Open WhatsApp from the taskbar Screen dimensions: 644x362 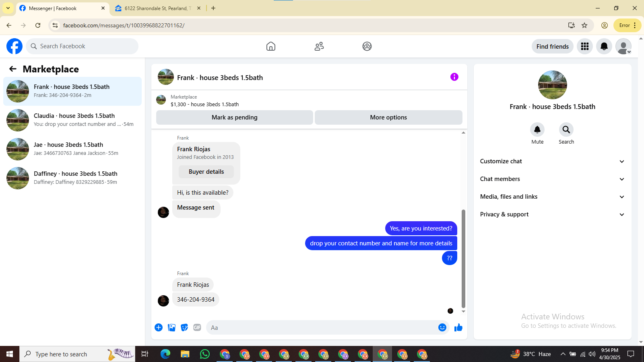point(205,354)
